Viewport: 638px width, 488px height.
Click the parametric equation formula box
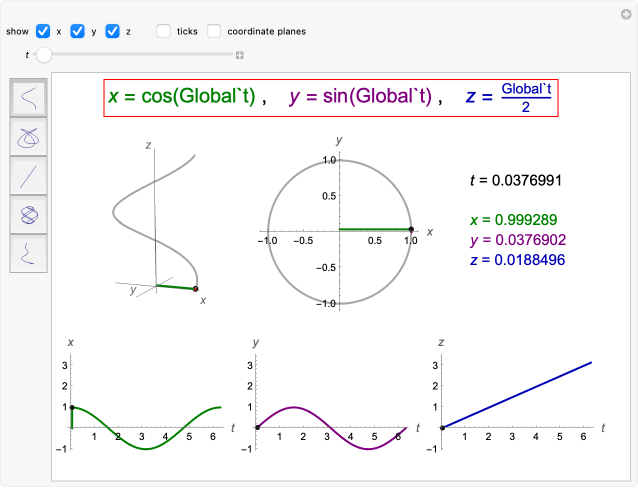tap(330, 97)
